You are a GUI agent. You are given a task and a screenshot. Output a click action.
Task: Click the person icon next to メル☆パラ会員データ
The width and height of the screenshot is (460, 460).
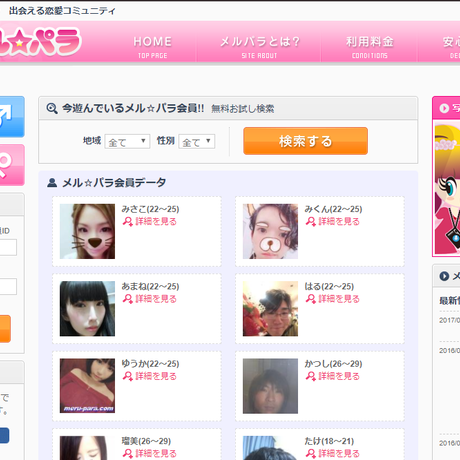52,182
